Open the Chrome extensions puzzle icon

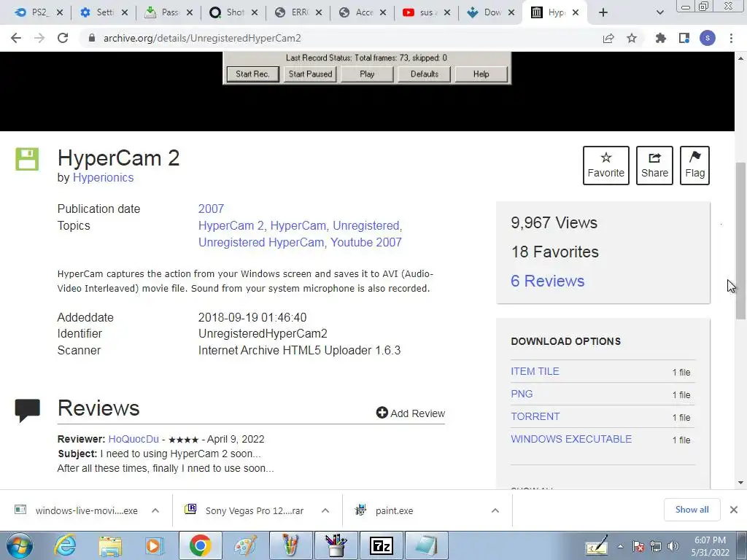pyautogui.click(x=660, y=38)
